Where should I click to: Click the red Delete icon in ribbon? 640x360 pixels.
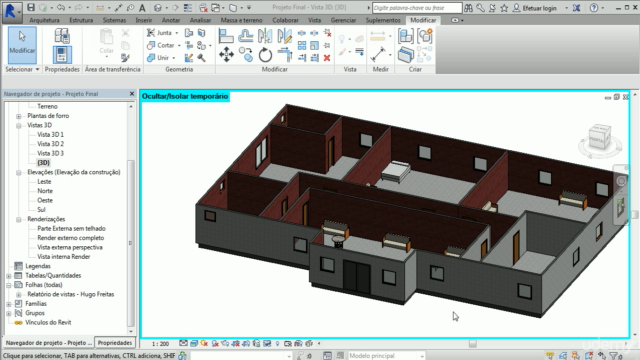327,58
